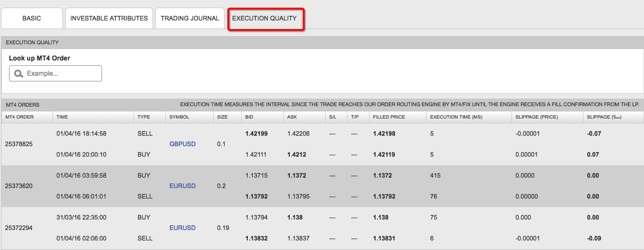Click bid value 1.13832
Image resolution: width=644 pixels, height=250 pixels.
click(x=256, y=238)
